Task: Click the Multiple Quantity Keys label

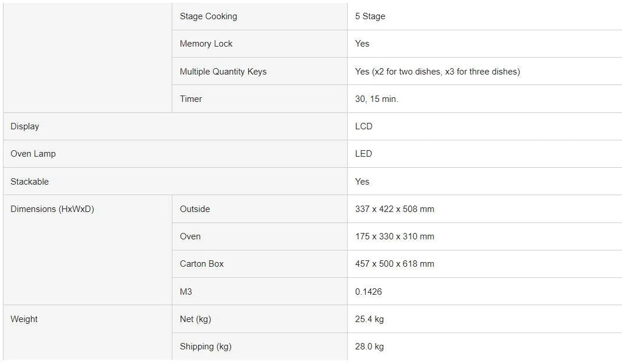Action: point(223,72)
